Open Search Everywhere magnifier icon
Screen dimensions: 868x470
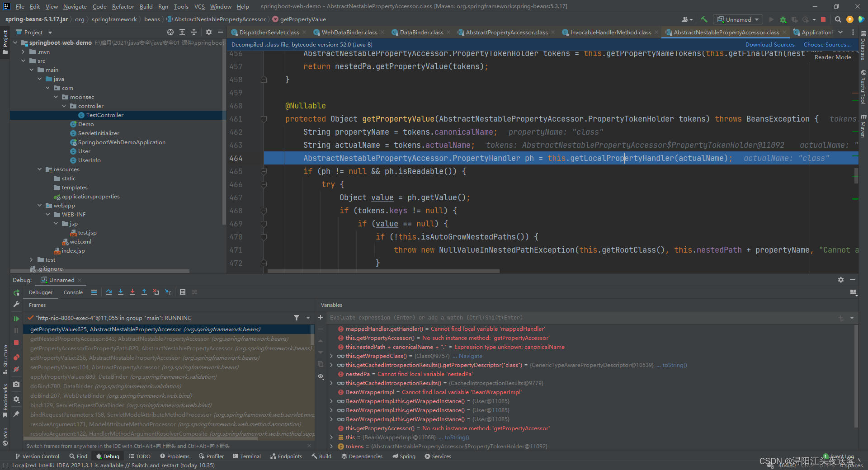point(838,19)
